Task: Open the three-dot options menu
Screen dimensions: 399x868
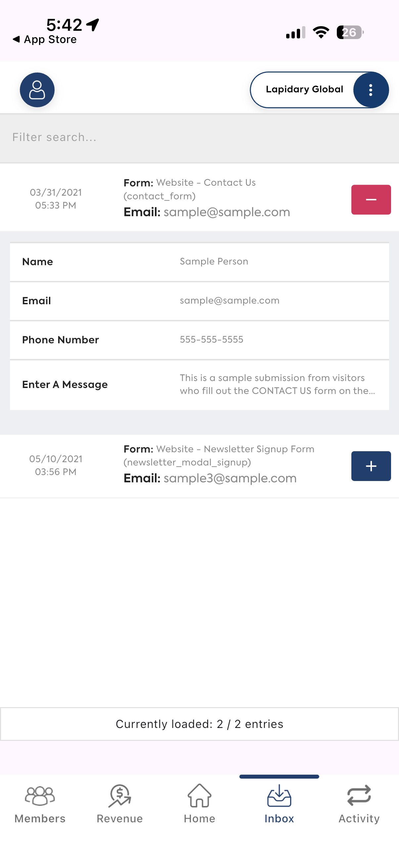Action: click(x=371, y=90)
